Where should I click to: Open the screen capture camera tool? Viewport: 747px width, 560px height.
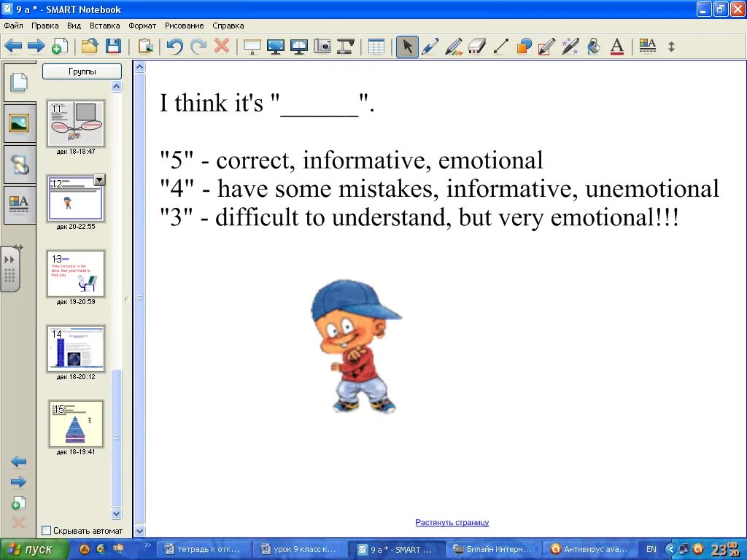322,46
